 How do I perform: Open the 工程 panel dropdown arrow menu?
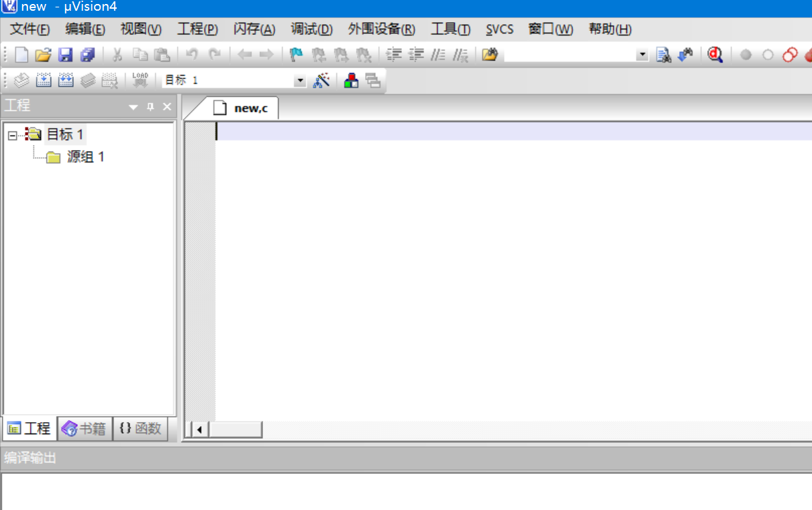(134, 107)
